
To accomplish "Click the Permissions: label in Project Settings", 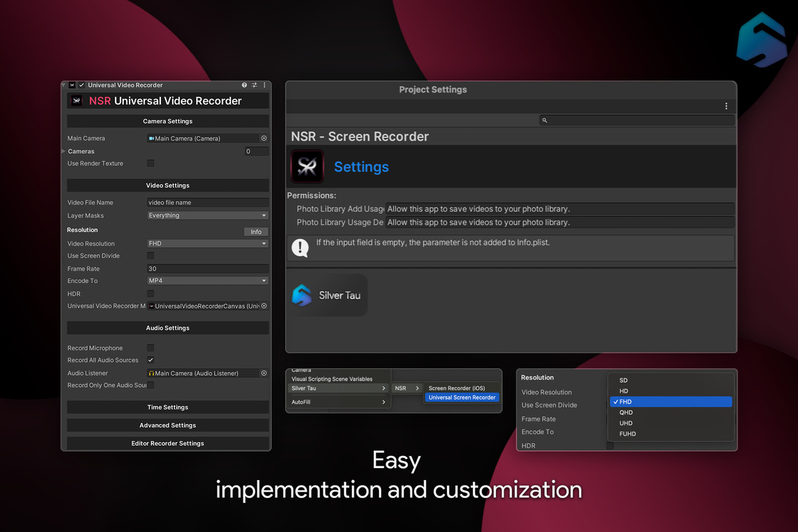I will pos(312,196).
